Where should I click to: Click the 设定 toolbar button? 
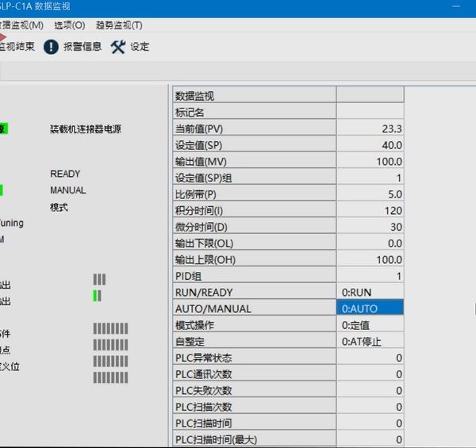(x=140, y=47)
